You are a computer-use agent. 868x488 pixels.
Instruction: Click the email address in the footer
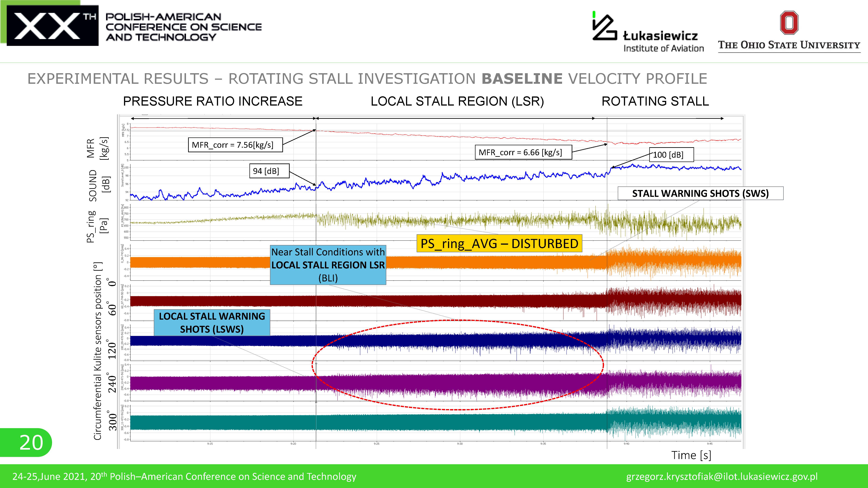click(722, 477)
